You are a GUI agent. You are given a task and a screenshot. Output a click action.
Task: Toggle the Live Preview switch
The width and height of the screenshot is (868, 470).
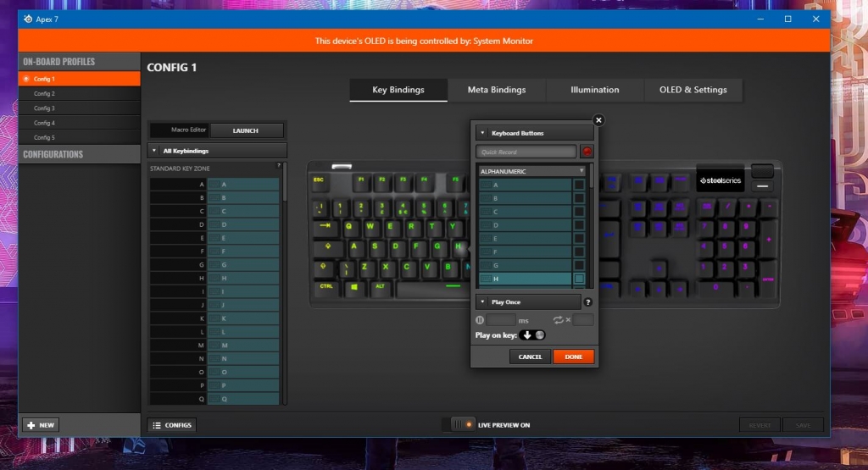click(x=462, y=424)
